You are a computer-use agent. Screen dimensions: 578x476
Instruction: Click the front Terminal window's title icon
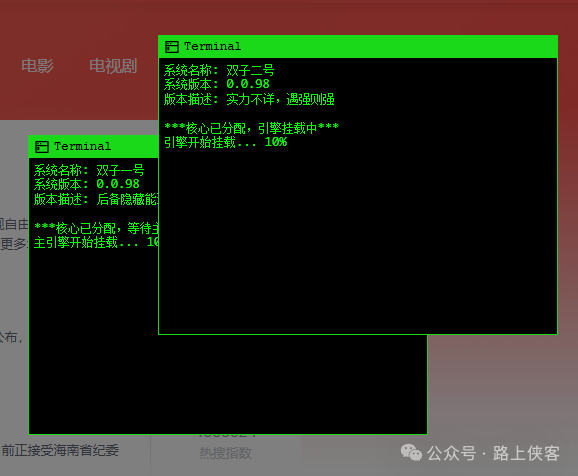coord(172,47)
